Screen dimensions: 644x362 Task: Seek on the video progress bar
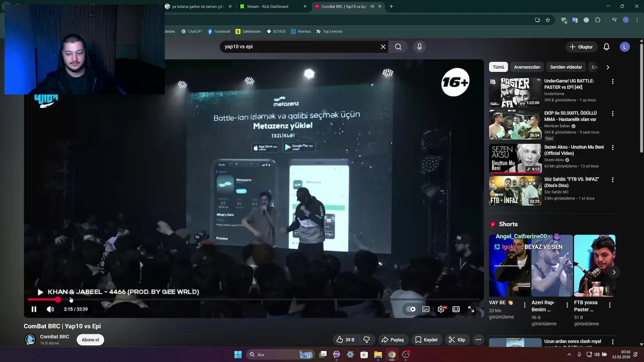click(254, 300)
